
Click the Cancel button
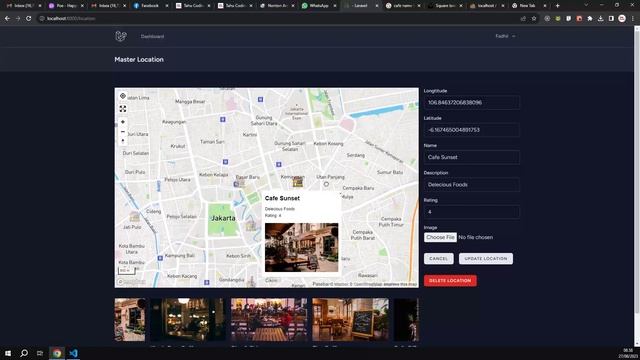[x=439, y=259]
